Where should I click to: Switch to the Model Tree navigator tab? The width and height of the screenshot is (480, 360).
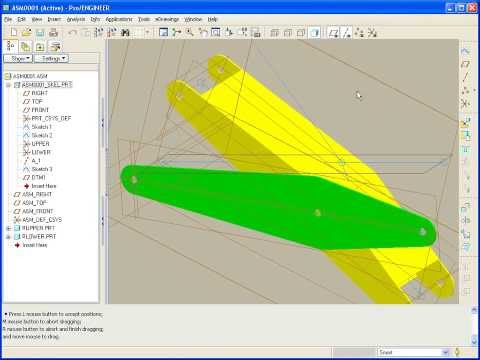(x=11, y=46)
